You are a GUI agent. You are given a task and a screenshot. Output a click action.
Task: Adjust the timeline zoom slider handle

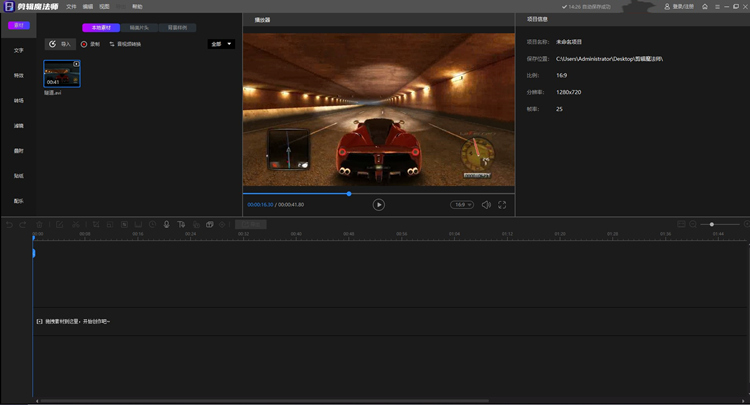(x=712, y=224)
